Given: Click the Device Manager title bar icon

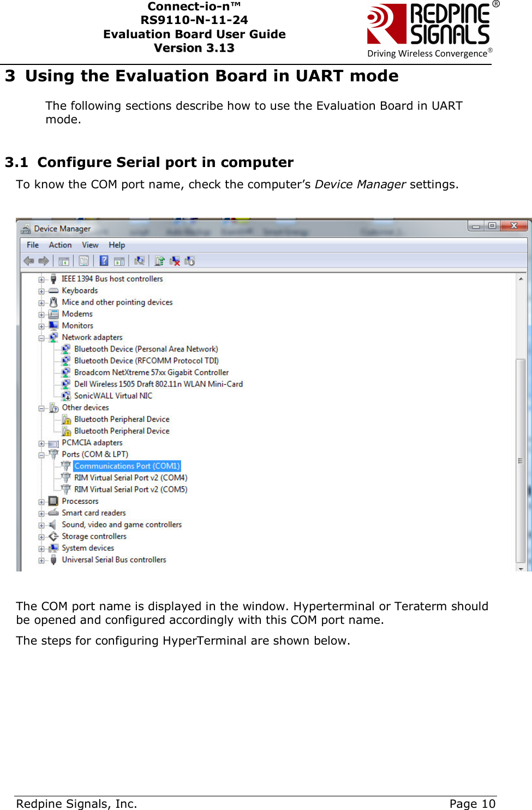Looking at the screenshot, I should [x=26, y=229].
